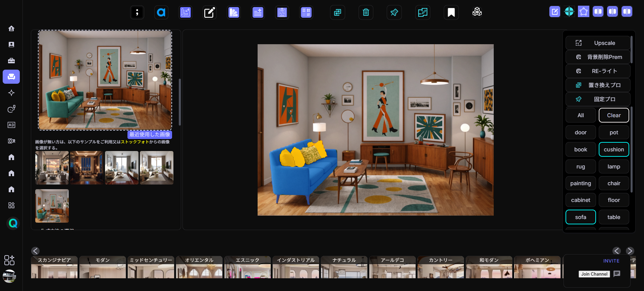Click the trash can delete icon

pyautogui.click(x=366, y=12)
